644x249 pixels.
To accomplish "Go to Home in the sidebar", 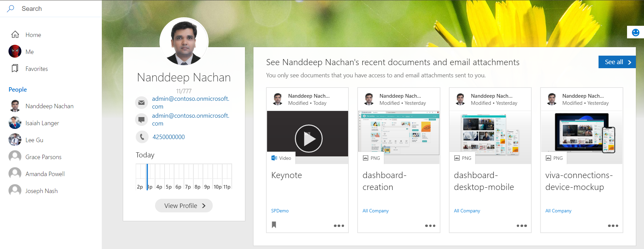I will click(x=33, y=35).
